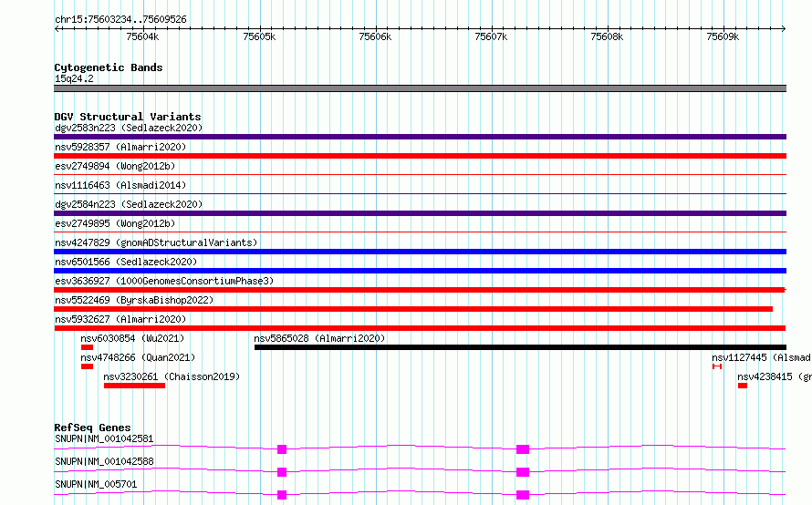Click the red nsv5522469 variant bar
The width and height of the screenshot is (812, 505).
(413, 309)
